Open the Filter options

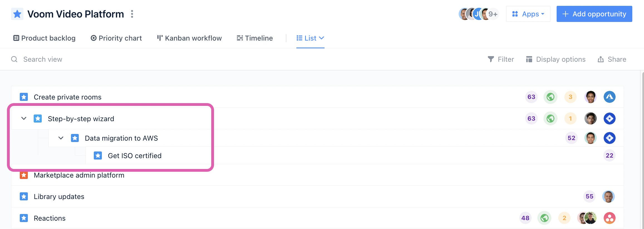click(x=501, y=59)
